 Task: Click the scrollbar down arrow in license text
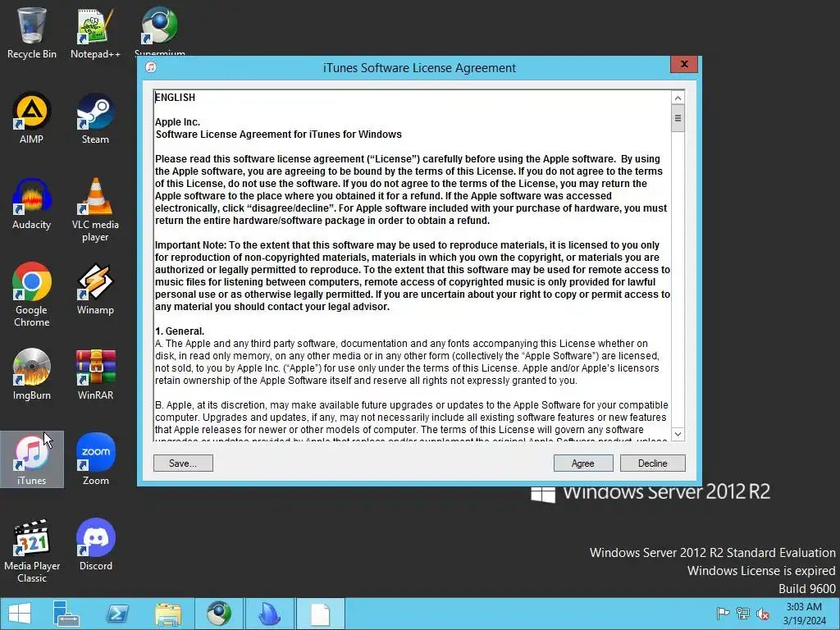click(x=678, y=434)
